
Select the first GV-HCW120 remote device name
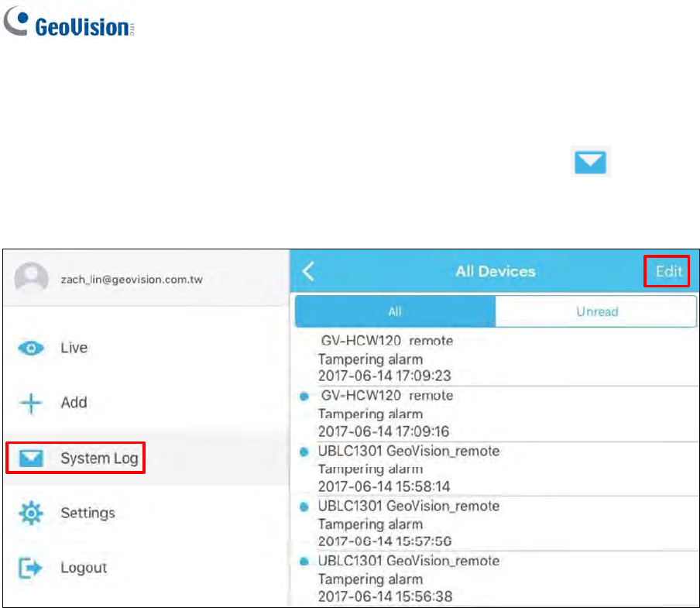(x=386, y=341)
